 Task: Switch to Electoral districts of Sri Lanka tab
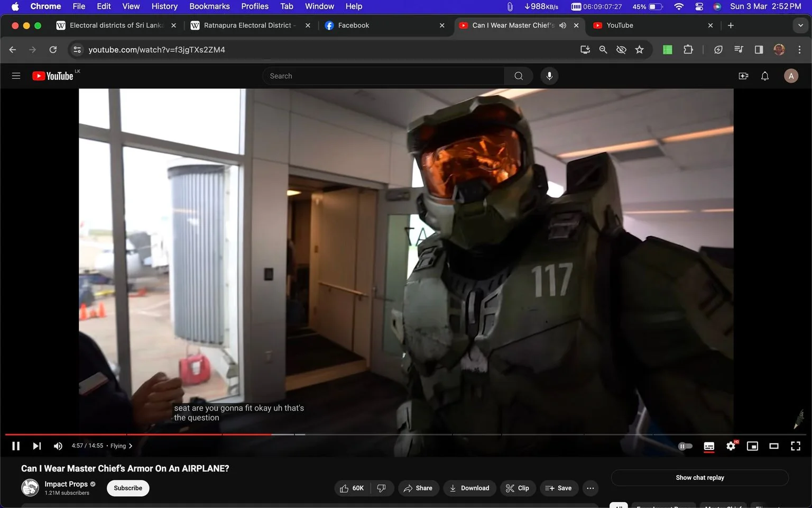(x=116, y=25)
